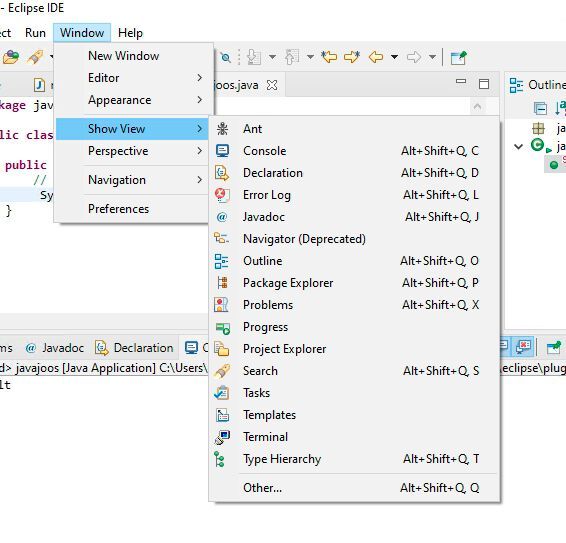Choose Package Explorer from Show View list
Viewport: 566px width, 543px height.
click(x=354, y=283)
